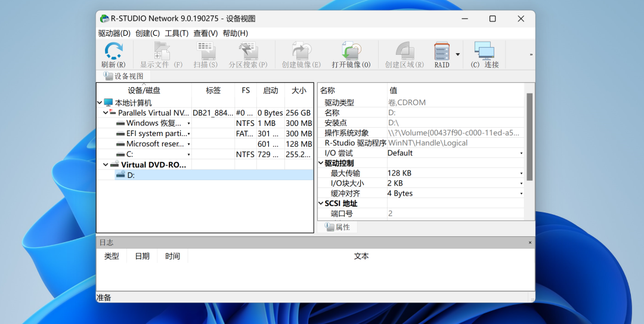This screenshot has height=324, width=644.
Task: Click the log 时间 column header
Action: click(172, 256)
